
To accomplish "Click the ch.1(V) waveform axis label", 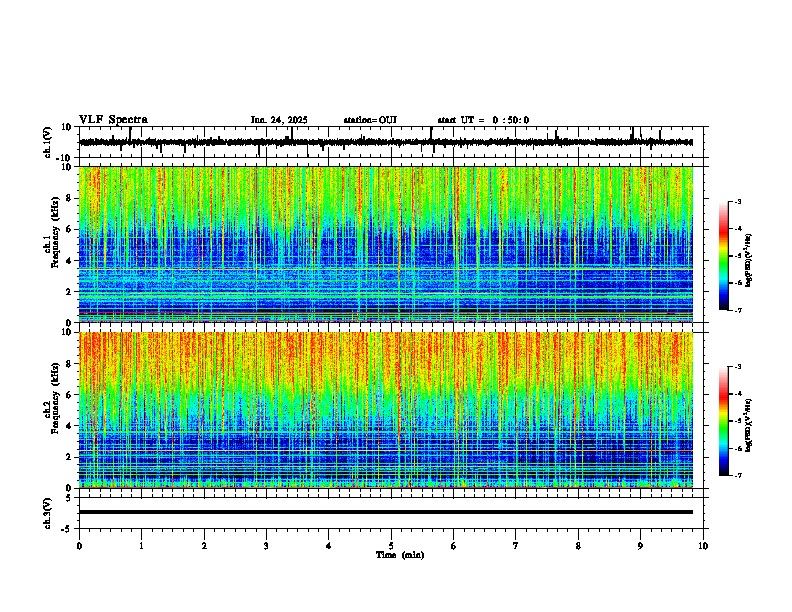I will coord(48,142).
